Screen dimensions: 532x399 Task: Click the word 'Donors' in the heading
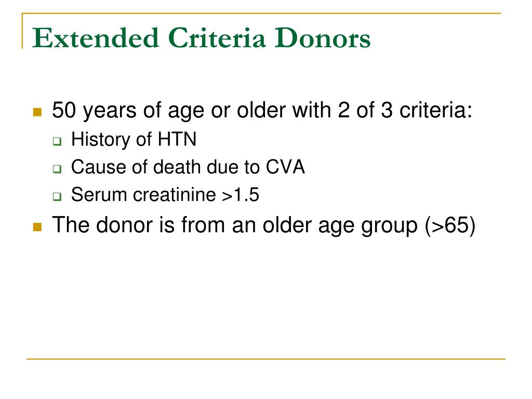(x=322, y=37)
